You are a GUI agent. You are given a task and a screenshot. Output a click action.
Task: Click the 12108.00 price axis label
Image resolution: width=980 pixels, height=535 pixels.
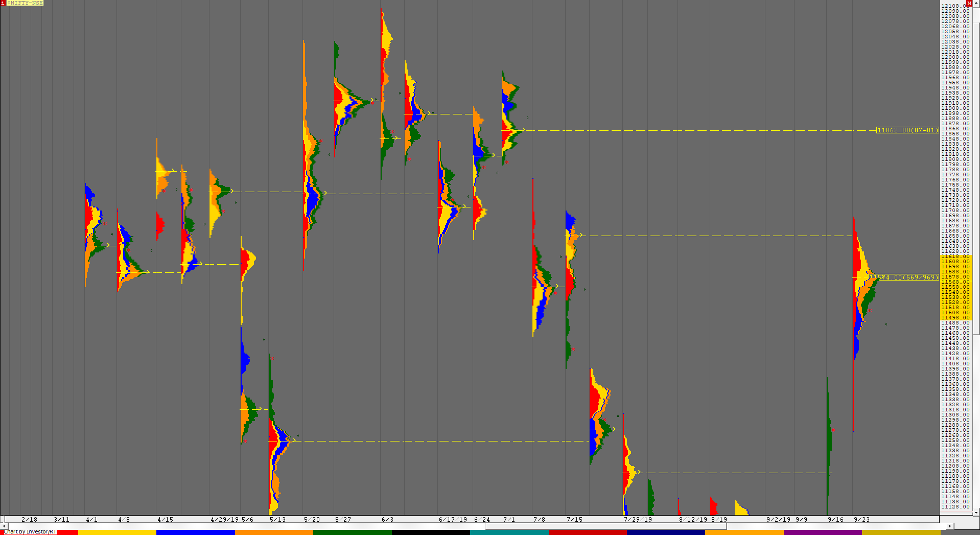tap(955, 6)
